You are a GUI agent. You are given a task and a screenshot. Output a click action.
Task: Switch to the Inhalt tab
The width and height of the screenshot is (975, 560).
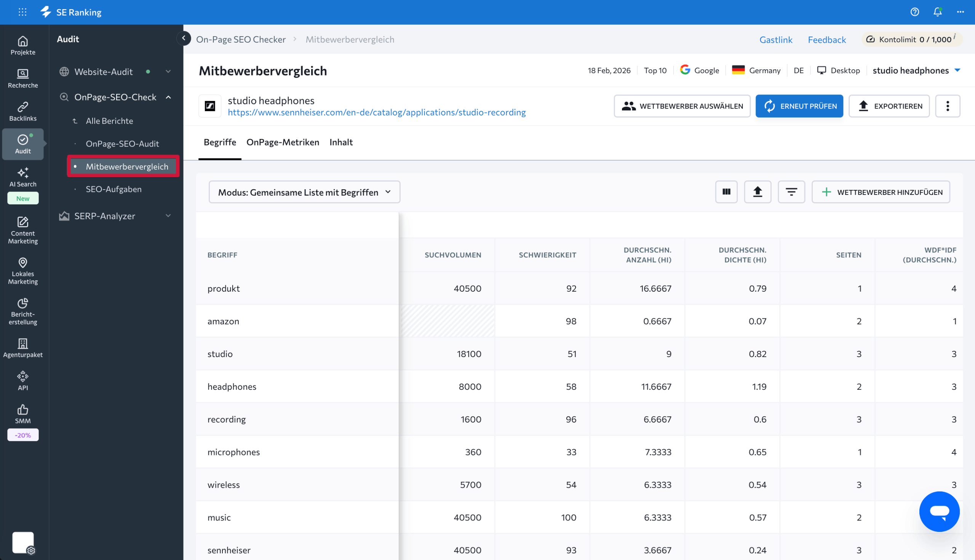(x=341, y=142)
